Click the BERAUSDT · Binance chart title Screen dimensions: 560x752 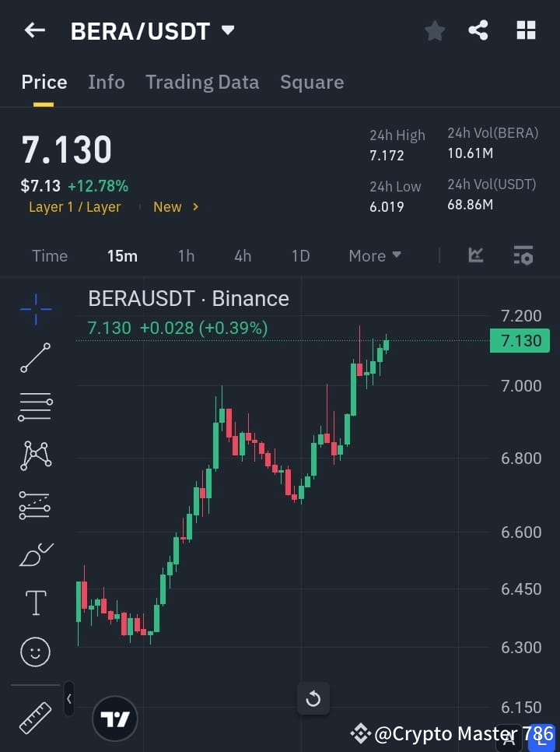tap(189, 299)
